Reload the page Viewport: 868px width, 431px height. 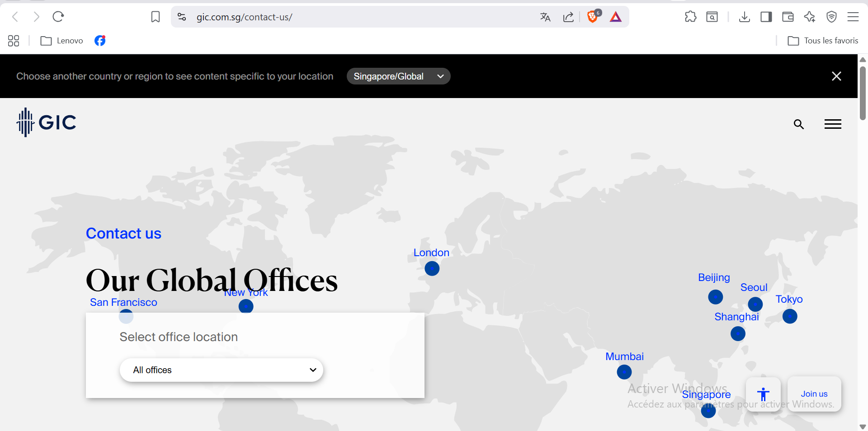58,17
